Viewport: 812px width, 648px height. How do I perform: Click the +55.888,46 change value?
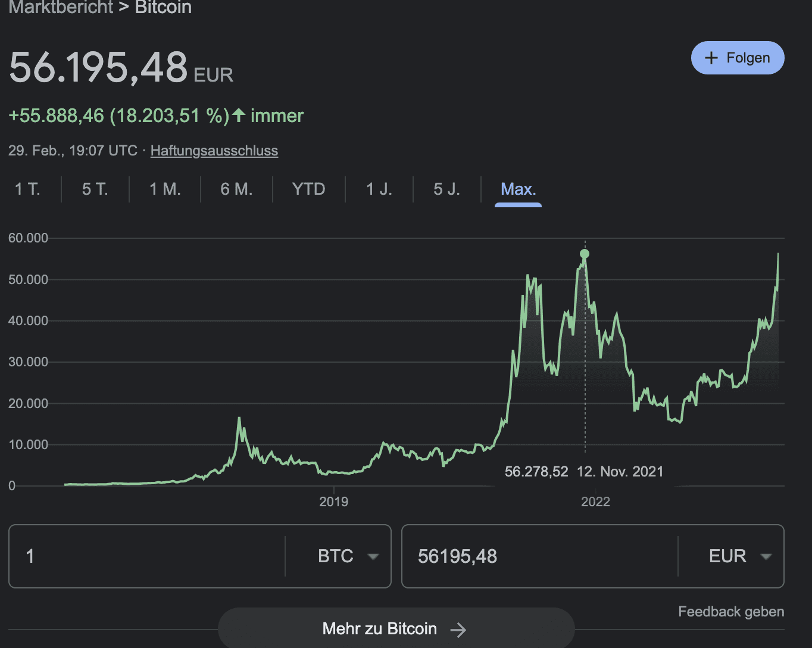56,116
